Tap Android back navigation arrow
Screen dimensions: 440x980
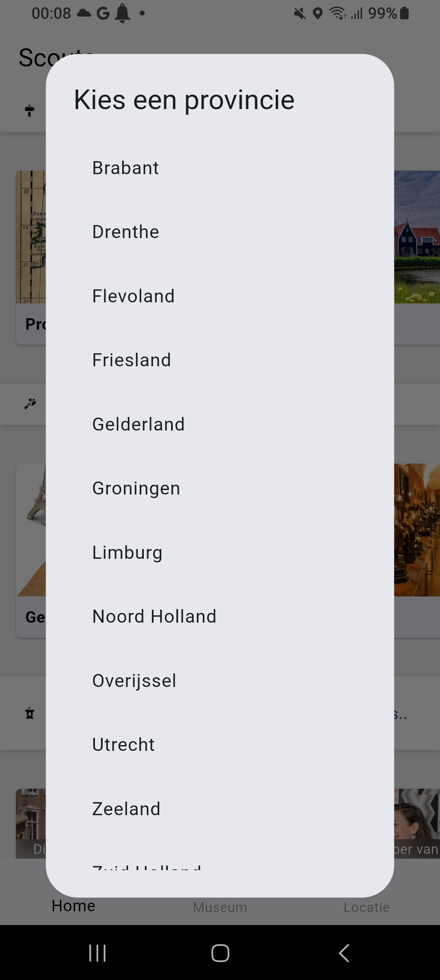(344, 953)
